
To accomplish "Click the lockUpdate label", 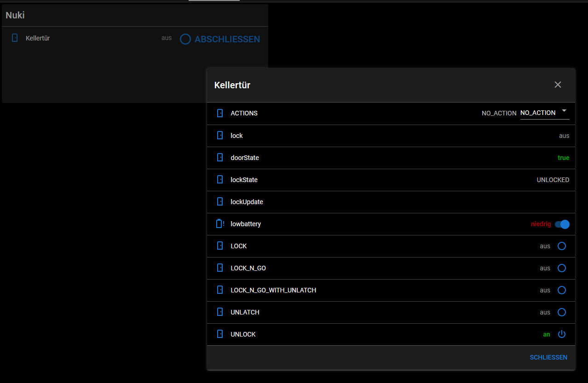I will pyautogui.click(x=247, y=202).
